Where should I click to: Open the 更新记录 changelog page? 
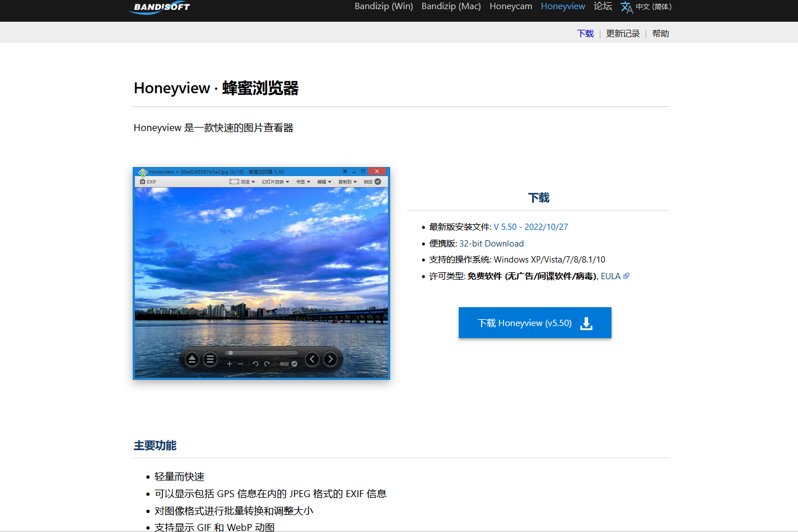(623, 34)
